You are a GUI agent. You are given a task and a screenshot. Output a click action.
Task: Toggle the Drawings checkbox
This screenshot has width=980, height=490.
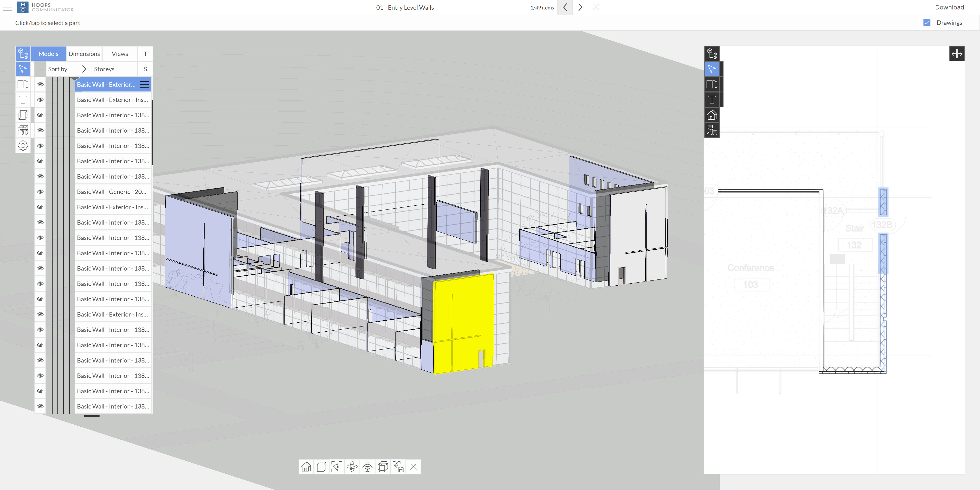tap(927, 23)
